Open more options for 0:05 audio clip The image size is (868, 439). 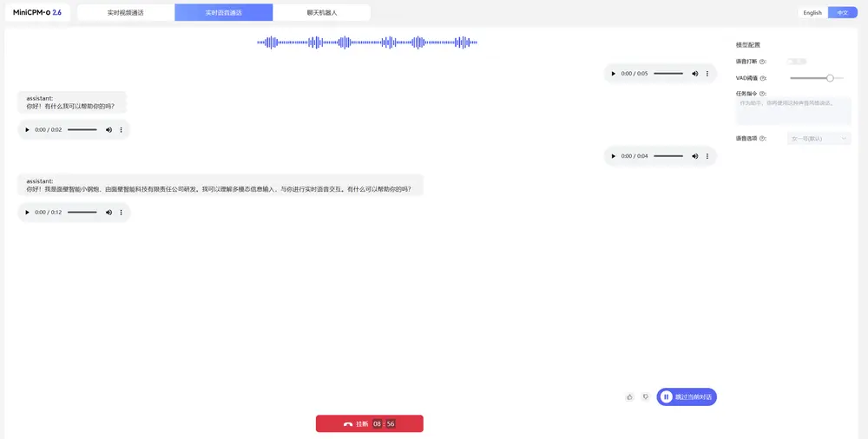(707, 74)
